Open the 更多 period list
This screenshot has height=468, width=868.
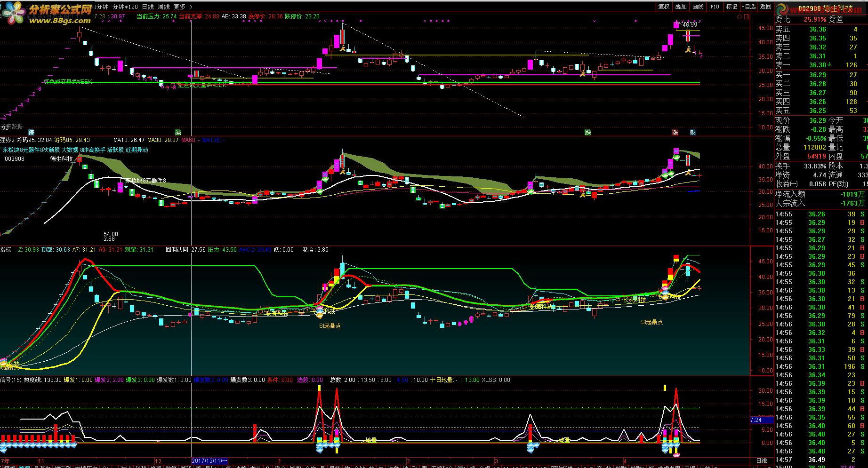183,7
